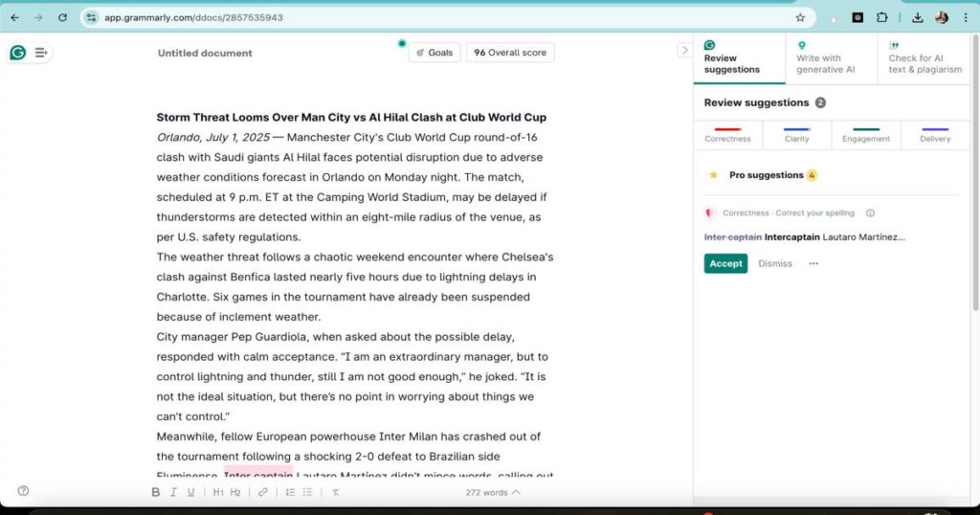Image resolution: width=980 pixels, height=515 pixels.
Task: Apply underline formatting
Action: click(x=190, y=492)
